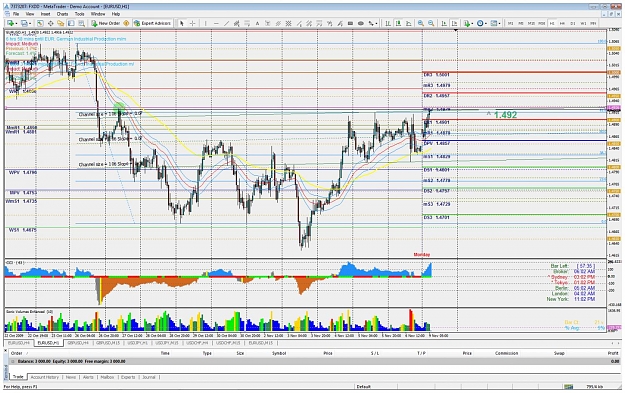Switch to the USDJPY,H1 chart tab

[137, 342]
